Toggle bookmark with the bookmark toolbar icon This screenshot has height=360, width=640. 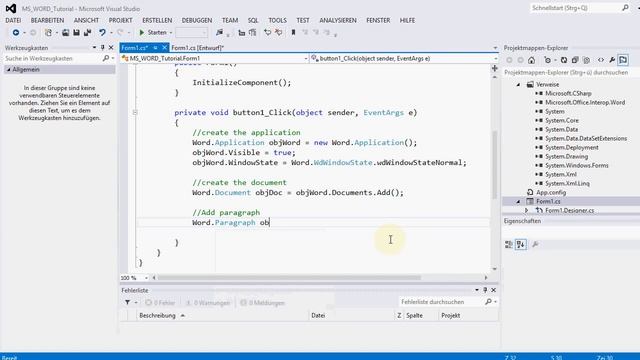pos(293,32)
